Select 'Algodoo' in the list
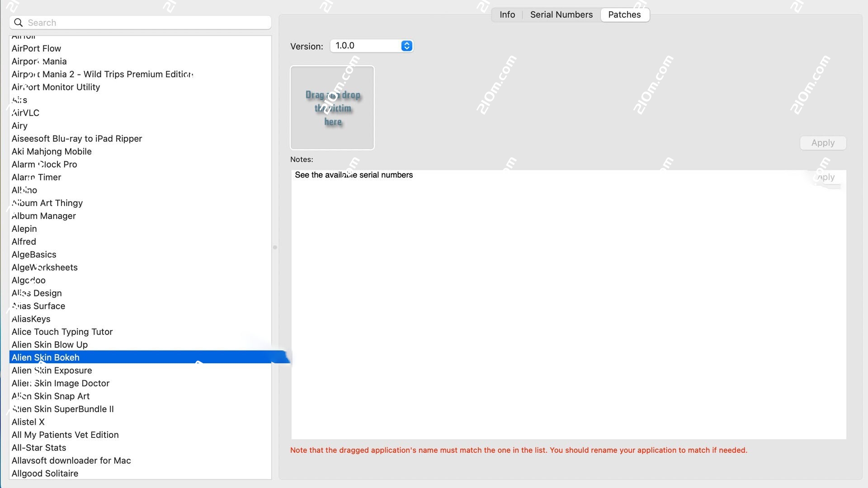The image size is (868, 488). coord(140,280)
